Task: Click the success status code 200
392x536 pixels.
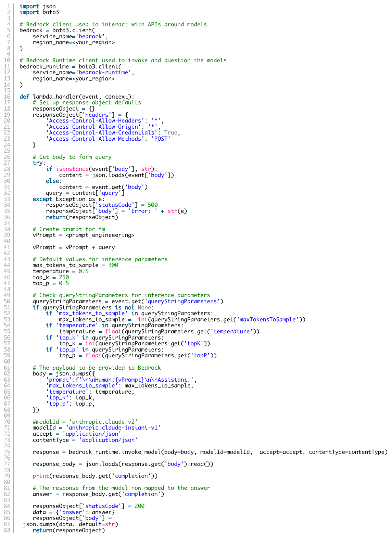Action: 139,506
